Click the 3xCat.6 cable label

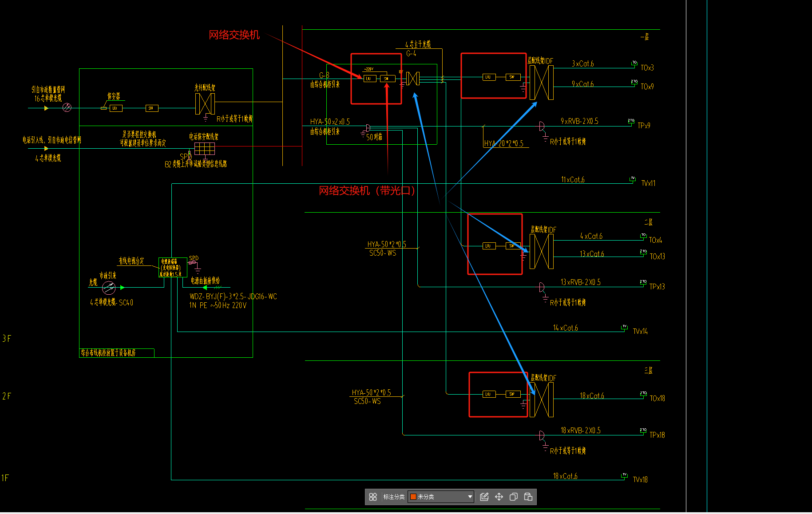(583, 64)
